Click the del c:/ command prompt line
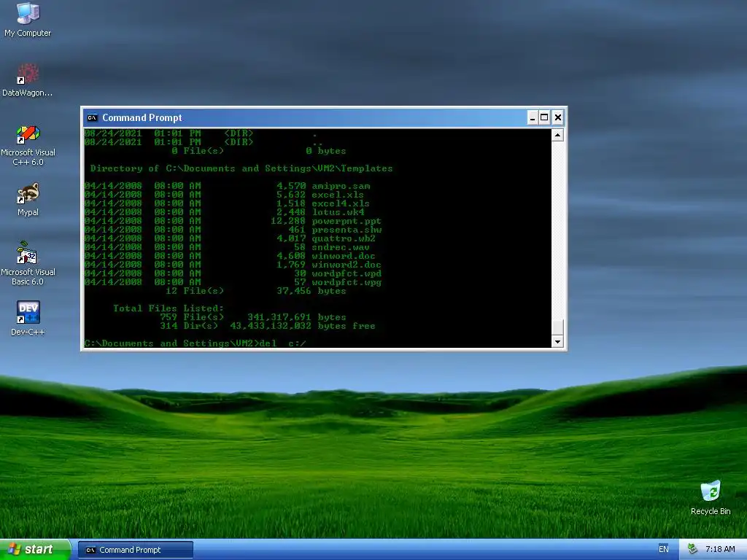 (195, 343)
